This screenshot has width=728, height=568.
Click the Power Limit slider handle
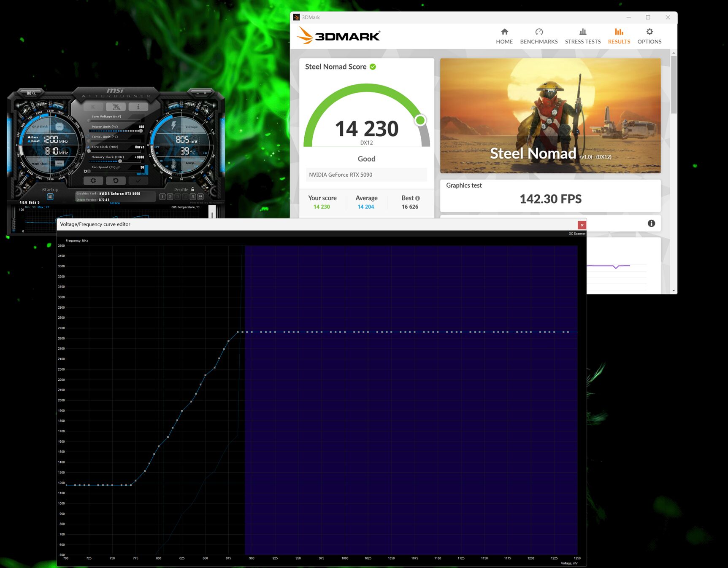(x=141, y=131)
